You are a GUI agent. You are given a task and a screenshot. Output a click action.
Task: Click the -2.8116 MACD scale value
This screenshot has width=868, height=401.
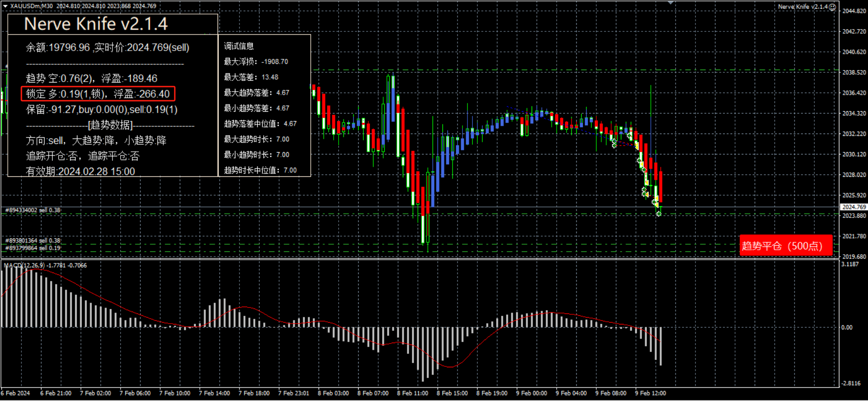click(x=851, y=383)
